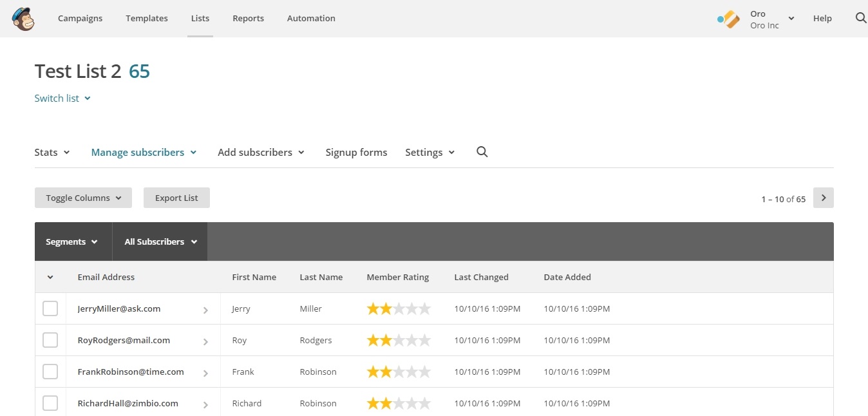Expand the Settings dropdown
The image size is (868, 416).
[430, 152]
